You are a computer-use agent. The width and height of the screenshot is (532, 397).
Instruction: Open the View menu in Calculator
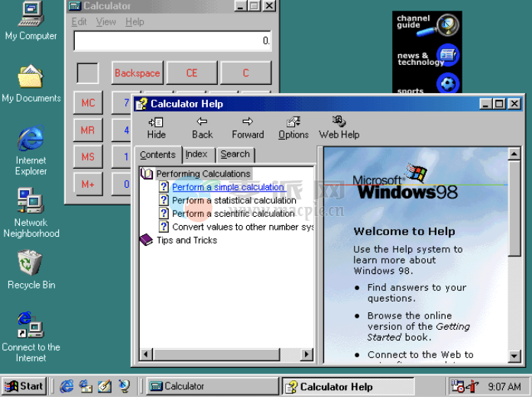point(105,21)
